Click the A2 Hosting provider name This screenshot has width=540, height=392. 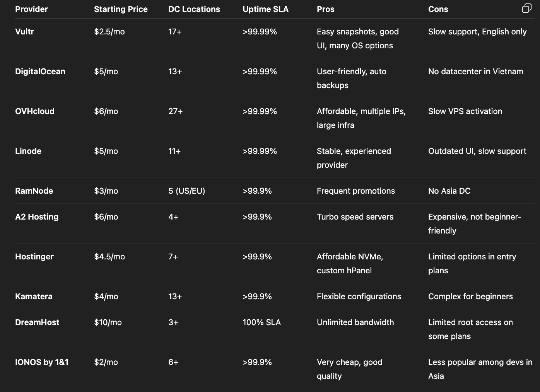[x=36, y=217]
